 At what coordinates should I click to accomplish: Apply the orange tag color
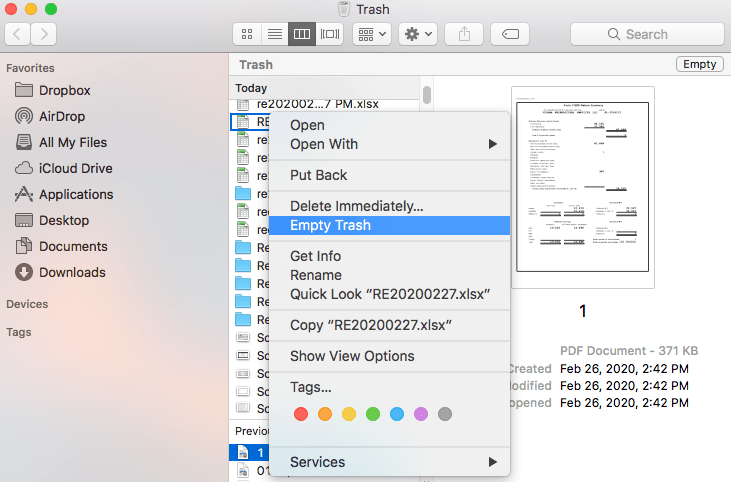tap(325, 414)
